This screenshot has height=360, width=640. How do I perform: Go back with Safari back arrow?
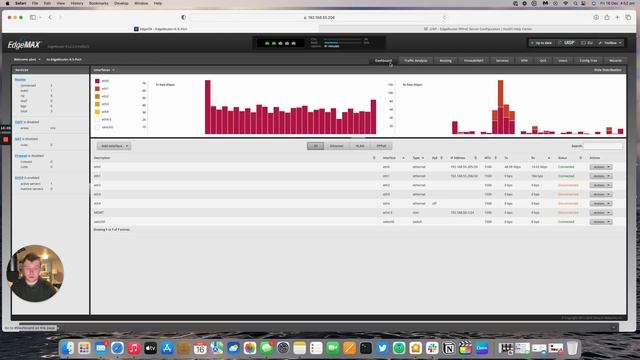(x=50, y=18)
